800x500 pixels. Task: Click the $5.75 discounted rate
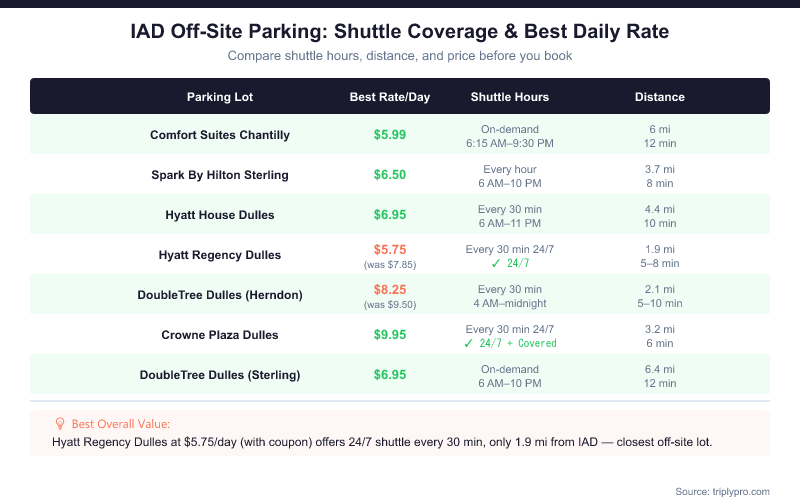[390, 249]
